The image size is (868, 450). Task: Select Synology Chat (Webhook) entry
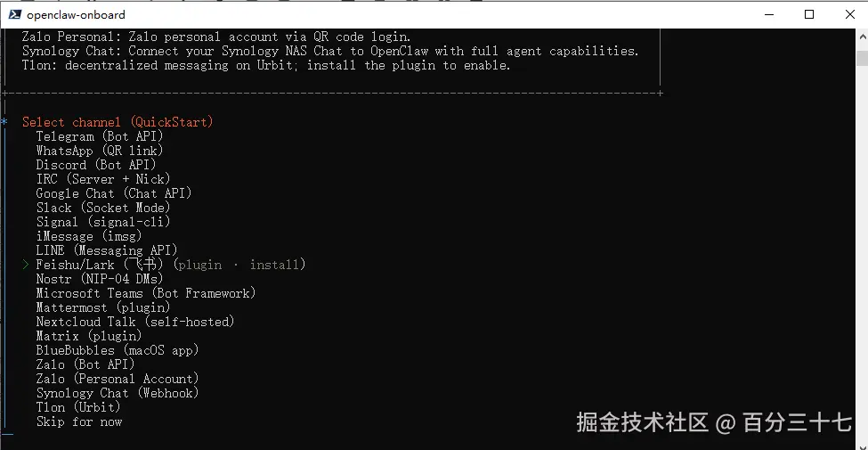click(x=117, y=393)
